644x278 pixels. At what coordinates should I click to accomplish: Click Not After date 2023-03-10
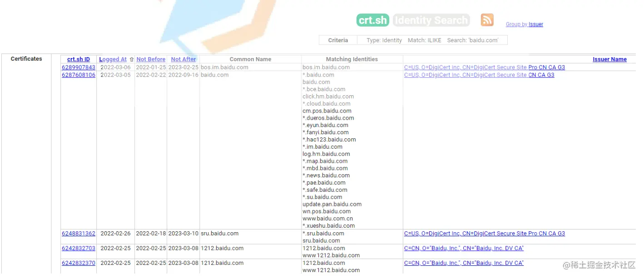click(183, 234)
